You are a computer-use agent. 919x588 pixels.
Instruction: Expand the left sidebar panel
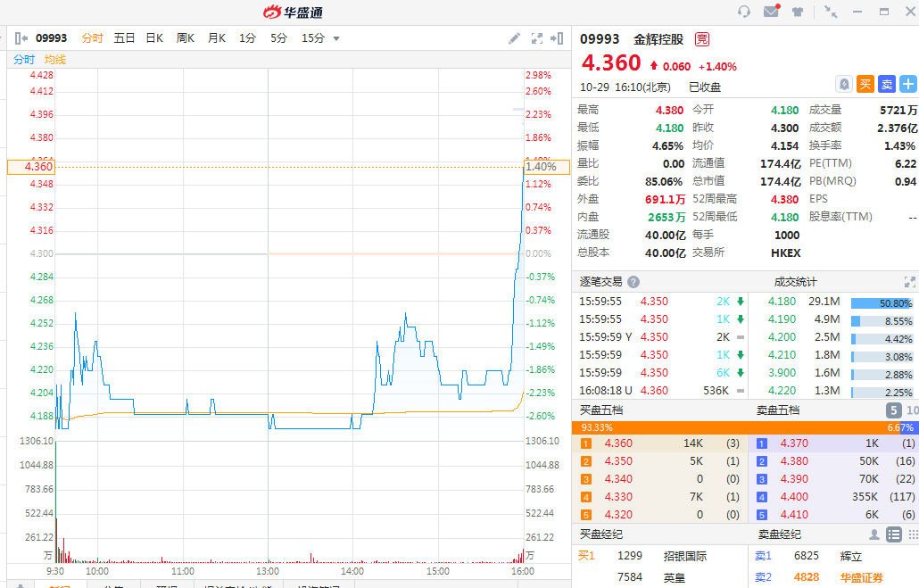coord(21,38)
